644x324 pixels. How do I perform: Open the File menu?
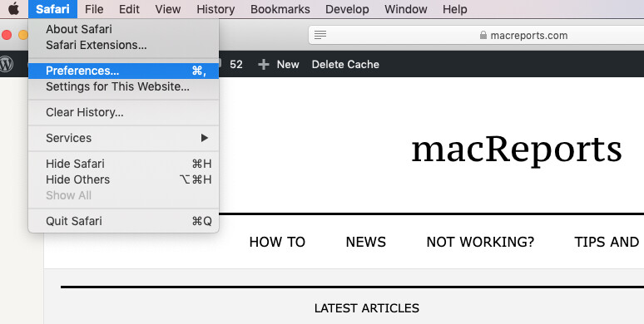point(94,9)
